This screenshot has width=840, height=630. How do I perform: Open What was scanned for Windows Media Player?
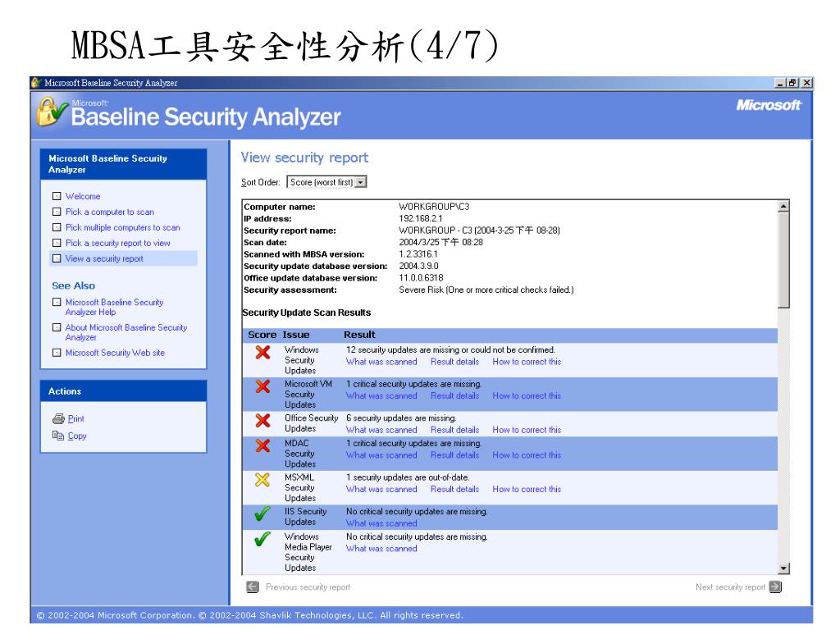(381, 549)
